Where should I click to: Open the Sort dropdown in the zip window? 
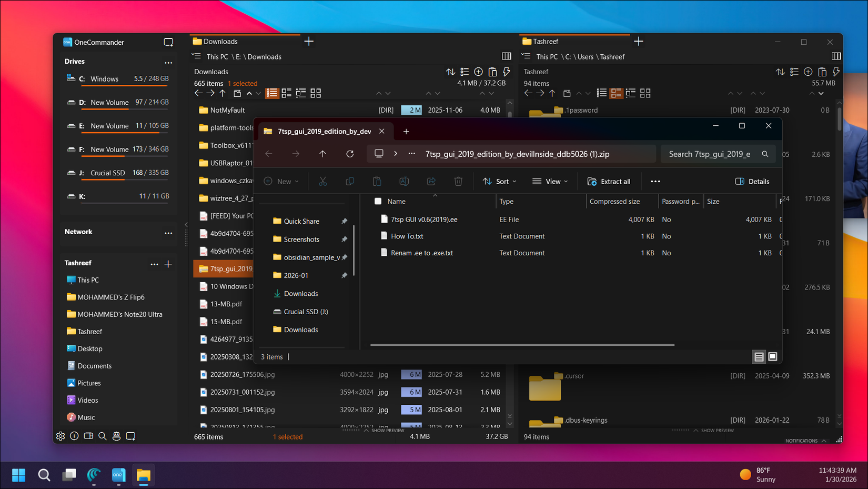(x=499, y=181)
